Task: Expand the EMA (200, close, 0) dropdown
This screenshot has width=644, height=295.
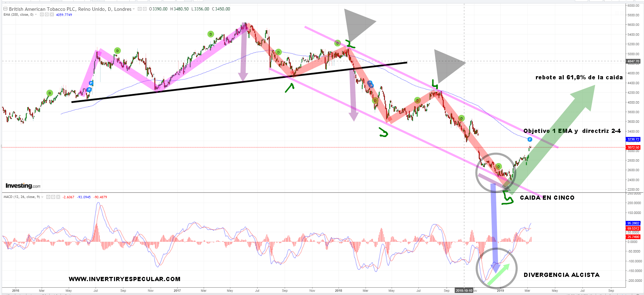Action: pyautogui.click(x=36, y=15)
